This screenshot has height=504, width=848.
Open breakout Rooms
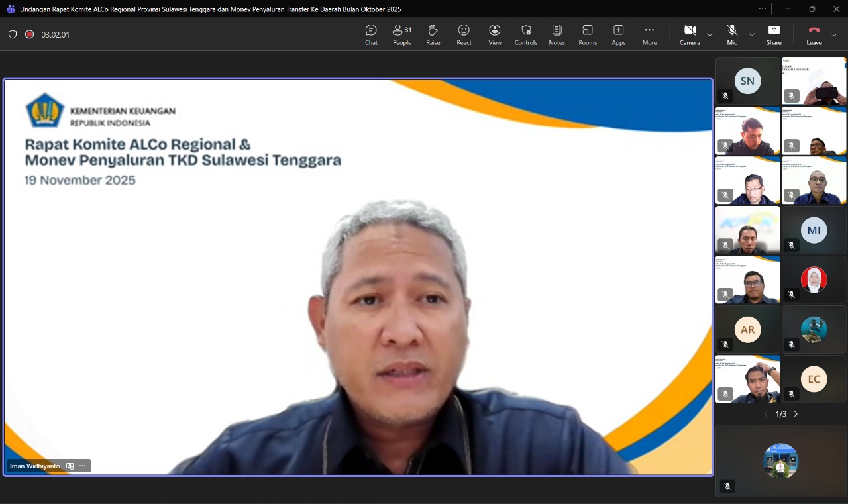[588, 34]
